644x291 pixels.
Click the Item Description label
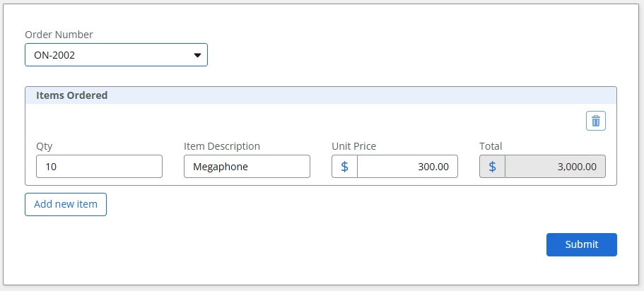coord(222,146)
